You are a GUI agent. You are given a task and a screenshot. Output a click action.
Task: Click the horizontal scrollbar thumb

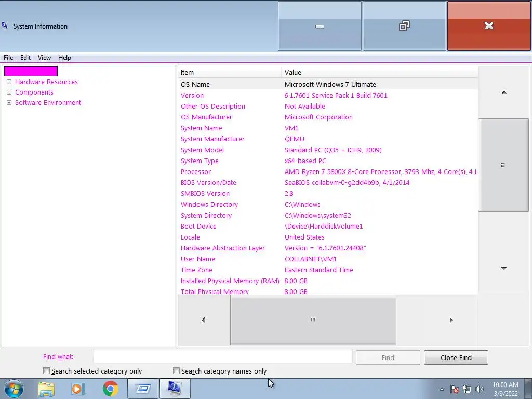pyautogui.click(x=313, y=320)
